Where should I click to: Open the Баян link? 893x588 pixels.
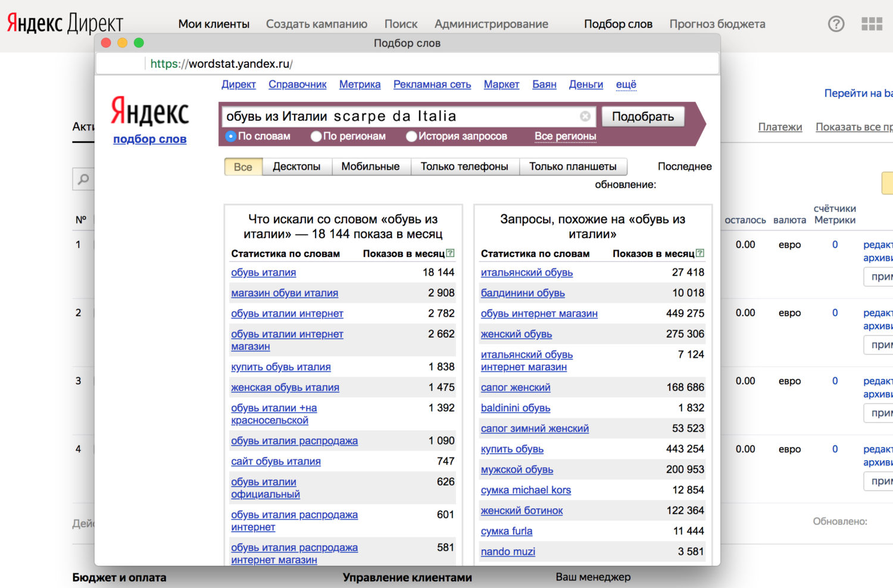(544, 85)
